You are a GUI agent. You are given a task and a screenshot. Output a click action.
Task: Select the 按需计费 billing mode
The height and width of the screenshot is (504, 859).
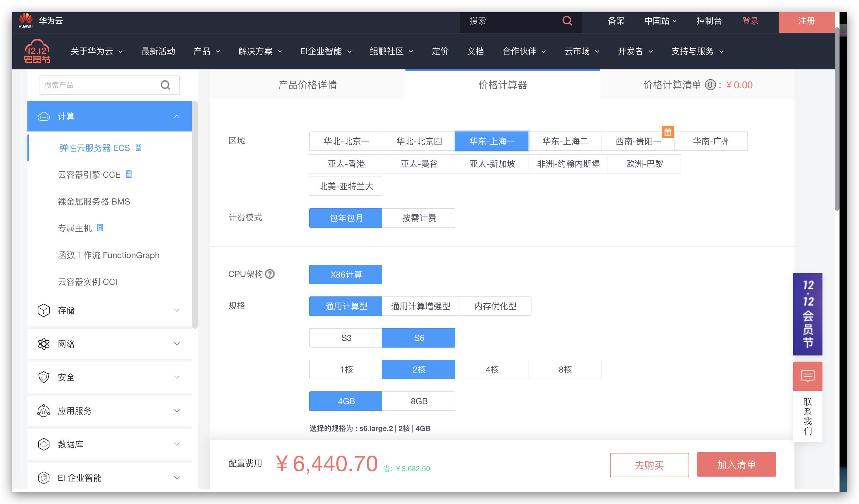point(419,218)
